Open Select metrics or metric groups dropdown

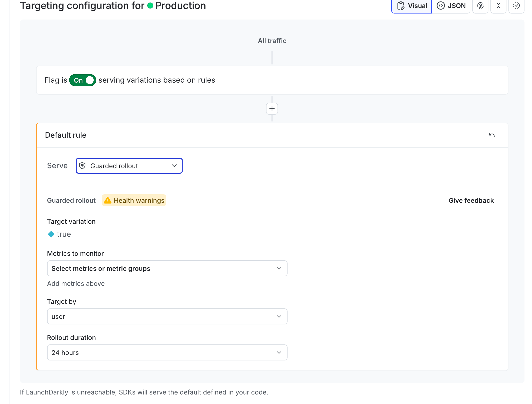[x=167, y=268]
